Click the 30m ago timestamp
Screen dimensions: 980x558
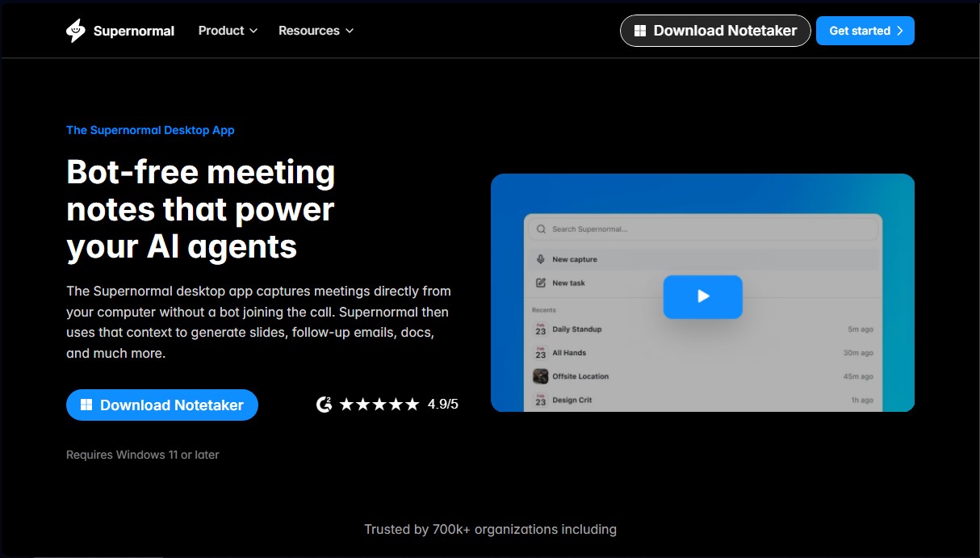tap(858, 353)
